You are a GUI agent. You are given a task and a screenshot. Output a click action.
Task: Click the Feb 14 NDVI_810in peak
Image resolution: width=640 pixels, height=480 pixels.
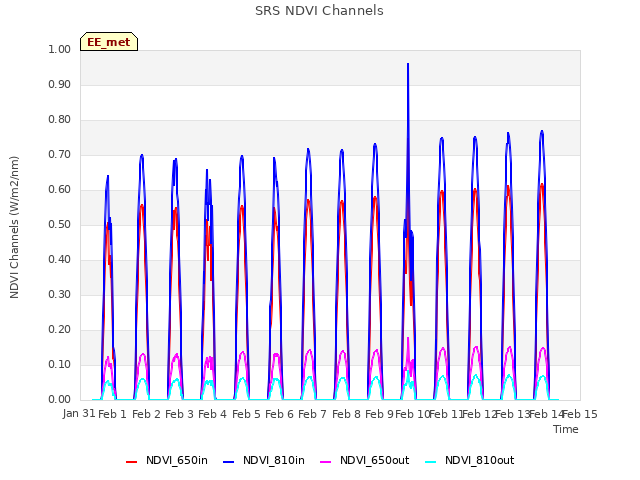pyautogui.click(x=542, y=132)
